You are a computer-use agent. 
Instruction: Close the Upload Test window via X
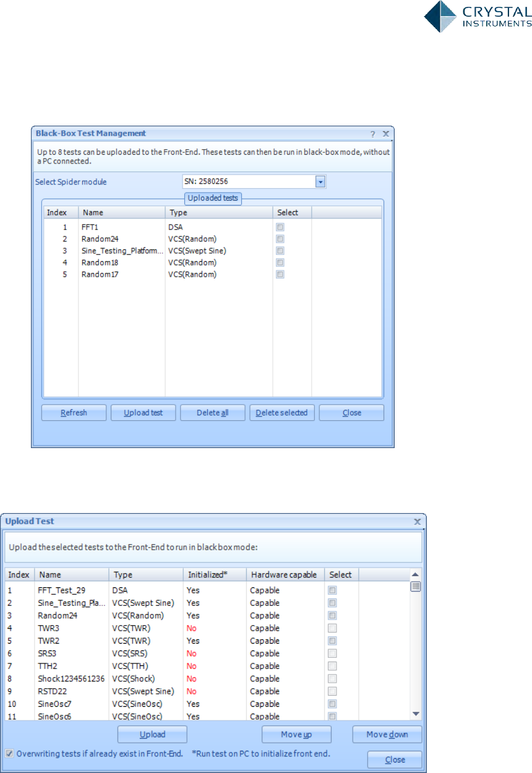point(417,522)
